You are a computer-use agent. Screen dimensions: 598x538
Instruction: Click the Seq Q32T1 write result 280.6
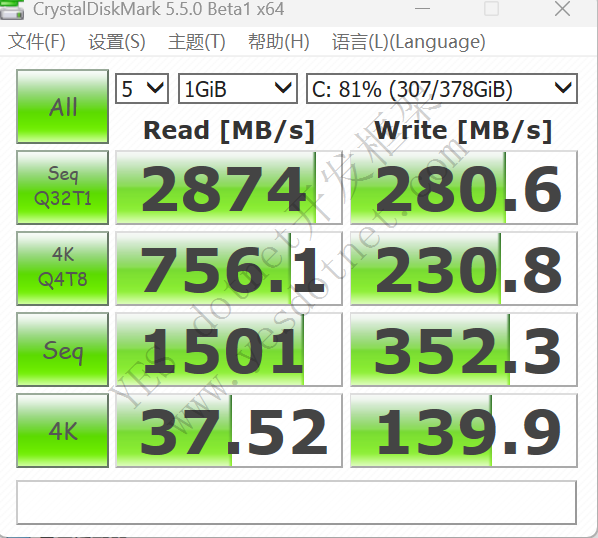tap(464, 187)
